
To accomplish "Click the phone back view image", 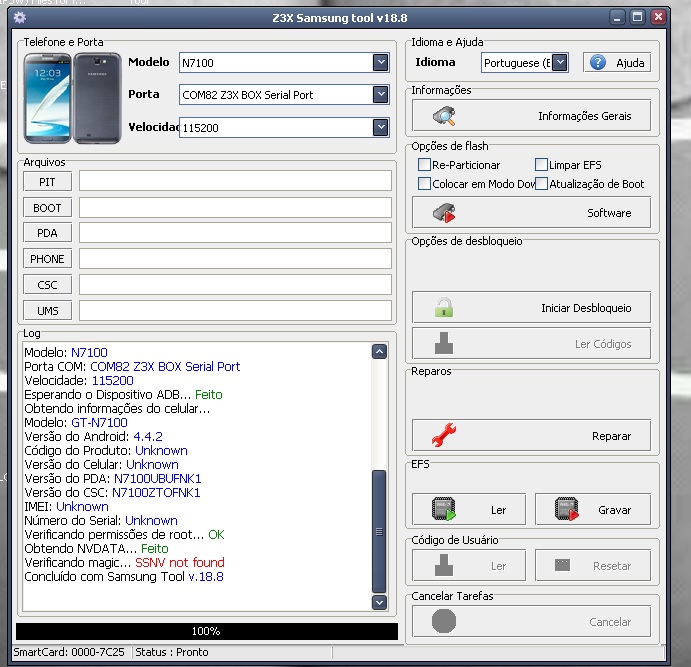I will (97, 98).
